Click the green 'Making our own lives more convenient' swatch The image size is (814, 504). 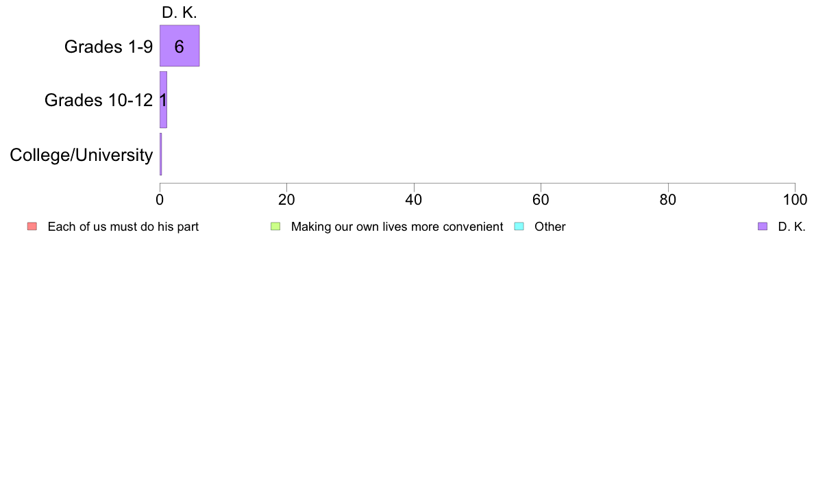point(275,226)
